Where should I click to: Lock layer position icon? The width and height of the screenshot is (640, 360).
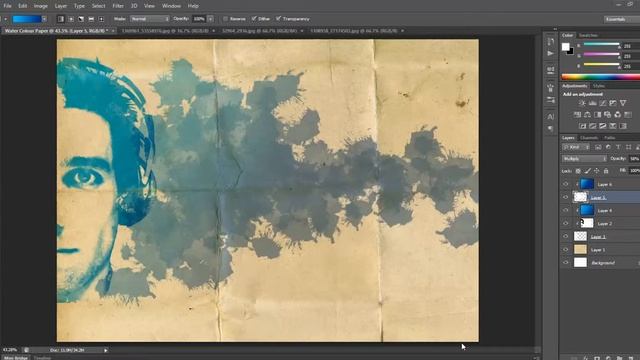[x=597, y=171]
